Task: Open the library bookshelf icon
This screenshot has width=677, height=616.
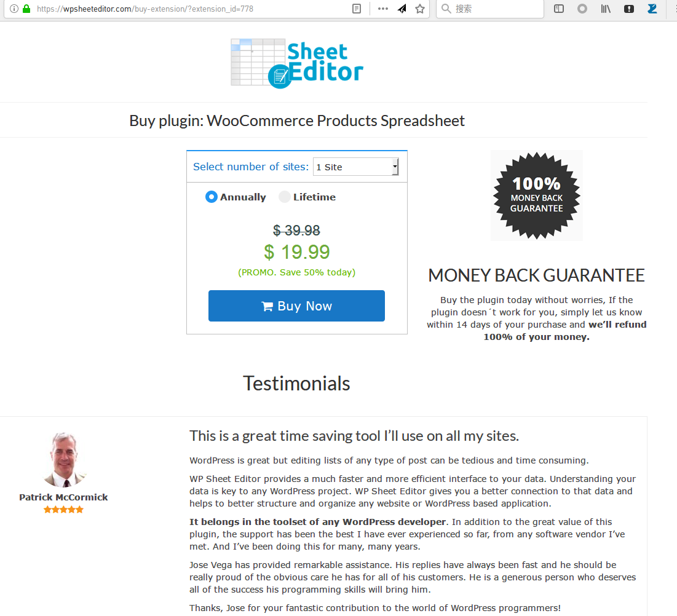Action: [x=606, y=9]
